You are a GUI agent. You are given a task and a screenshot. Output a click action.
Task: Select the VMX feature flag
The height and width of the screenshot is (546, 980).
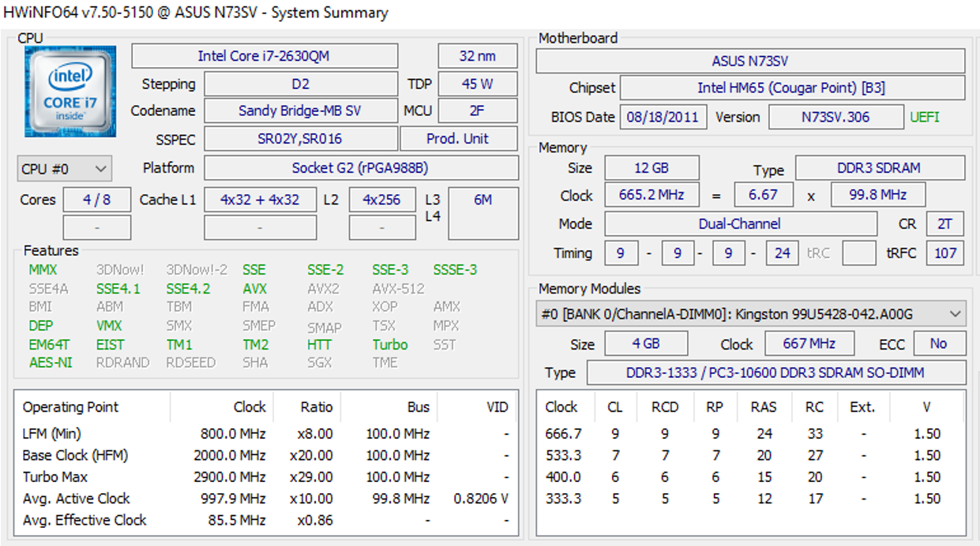(x=109, y=326)
